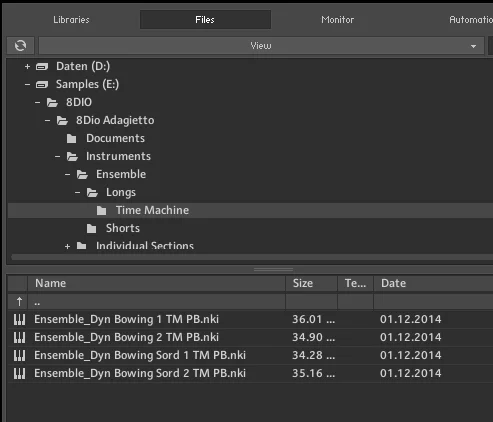The width and height of the screenshot is (493, 422).
Task: Select the Documents tree label
Action: click(x=115, y=138)
